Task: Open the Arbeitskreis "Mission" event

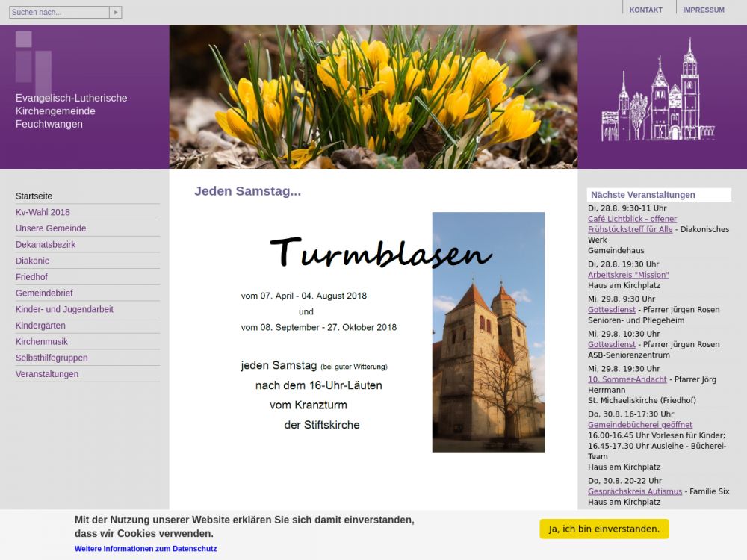Action: pyautogui.click(x=628, y=275)
